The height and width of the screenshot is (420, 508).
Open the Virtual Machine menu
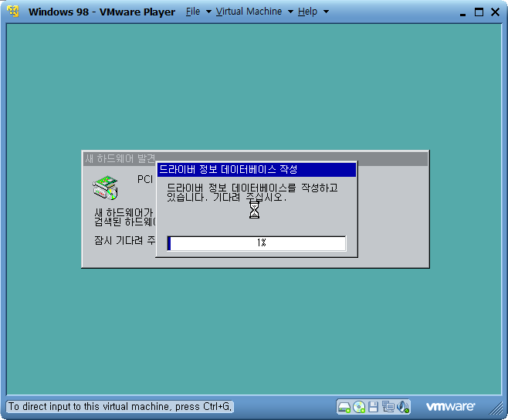coord(249,12)
